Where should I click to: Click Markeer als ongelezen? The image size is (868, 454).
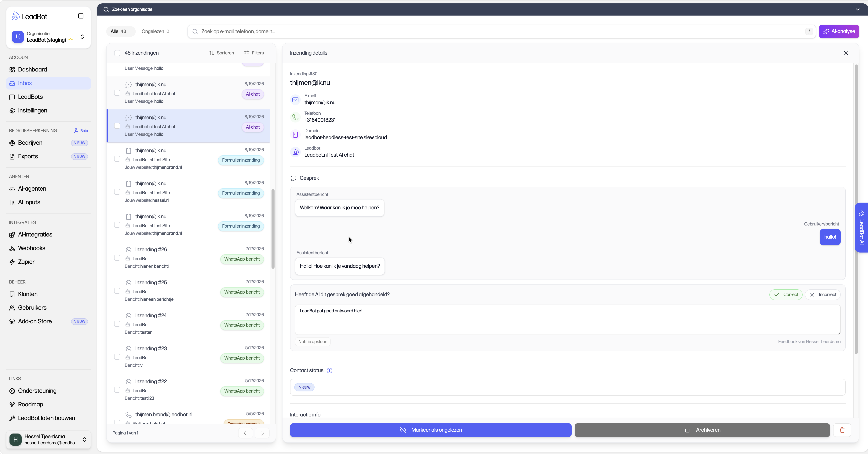point(430,430)
